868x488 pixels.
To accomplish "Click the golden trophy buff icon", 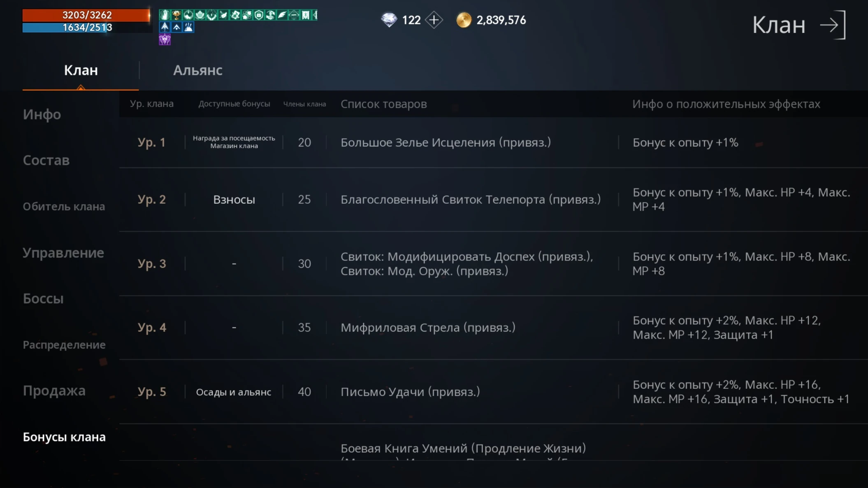I will 176,15.
